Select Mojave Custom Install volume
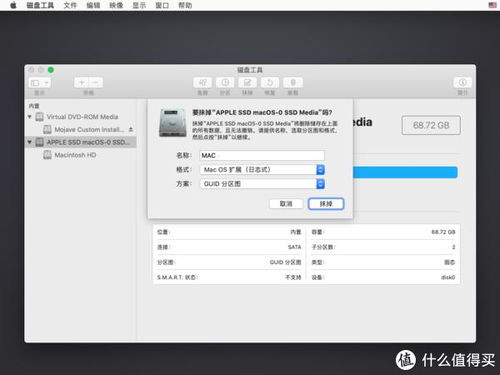The height and width of the screenshot is (375, 500). click(89, 129)
